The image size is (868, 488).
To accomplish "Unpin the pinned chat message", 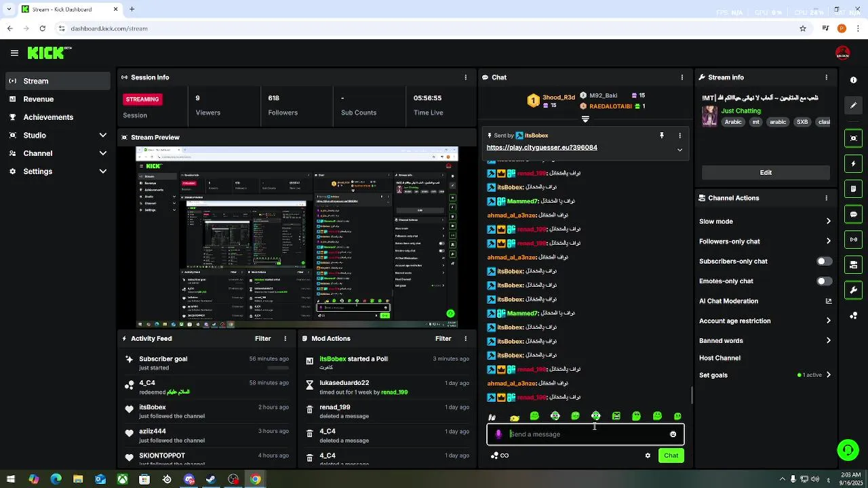I will coord(662,136).
